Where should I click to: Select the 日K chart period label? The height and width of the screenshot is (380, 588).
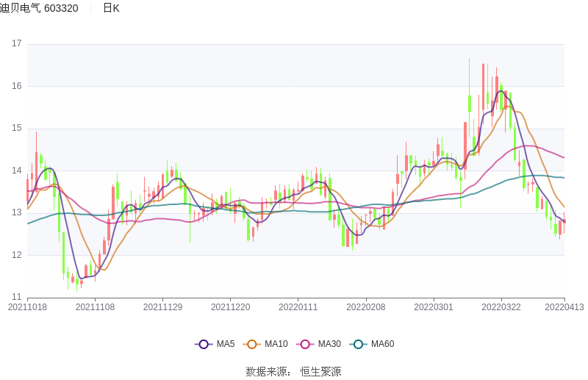coord(111,8)
